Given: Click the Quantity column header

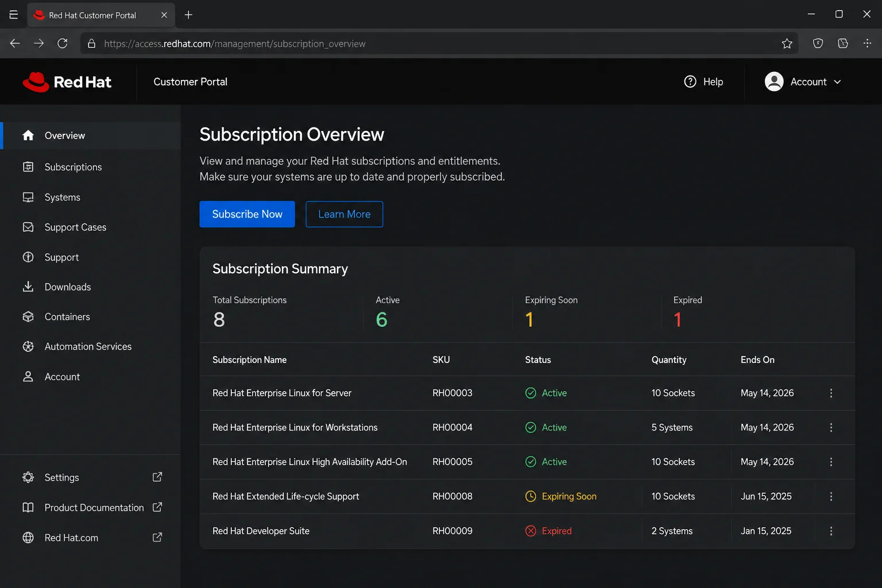Looking at the screenshot, I should [669, 359].
